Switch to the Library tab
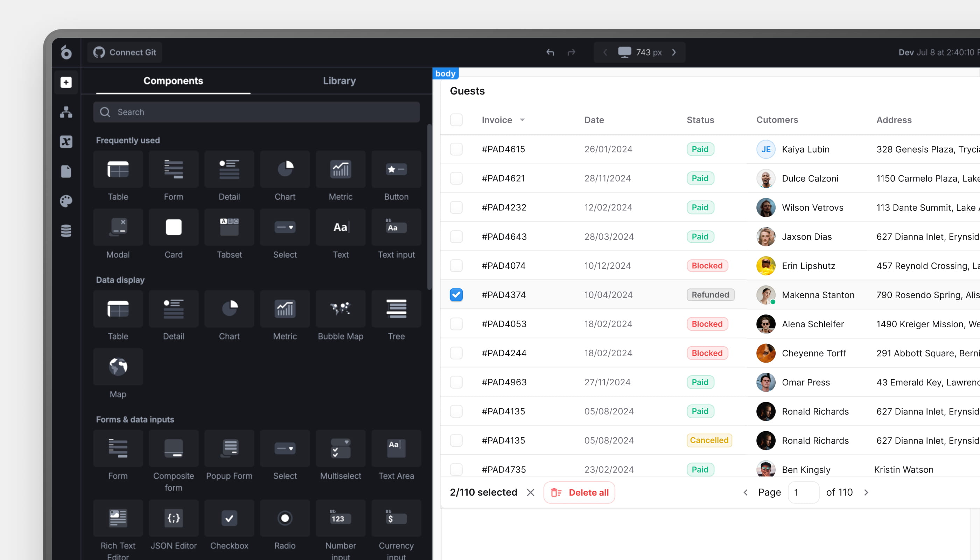The width and height of the screenshot is (980, 560). click(x=339, y=81)
